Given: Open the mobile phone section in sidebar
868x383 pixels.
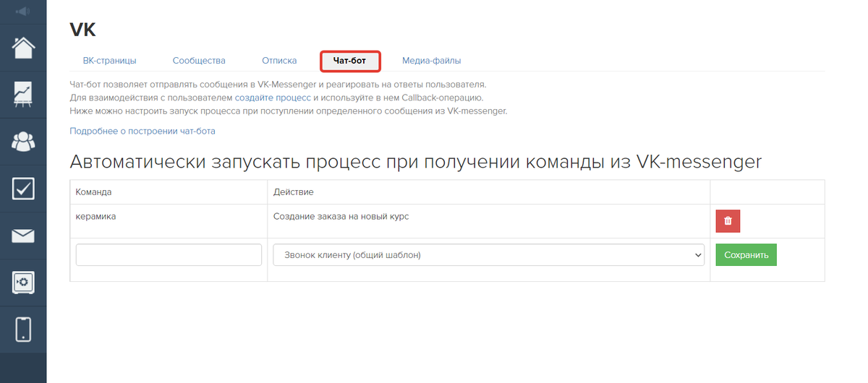Looking at the screenshot, I should point(23,329).
